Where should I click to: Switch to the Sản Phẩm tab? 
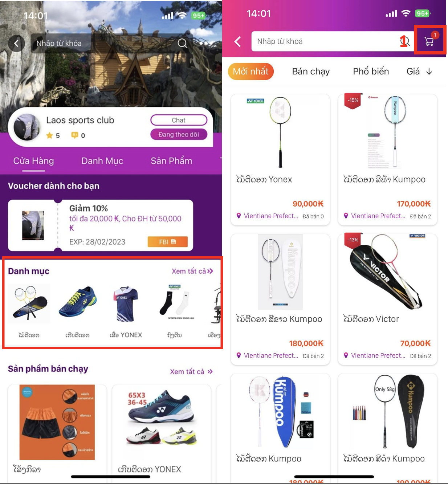coord(171,161)
